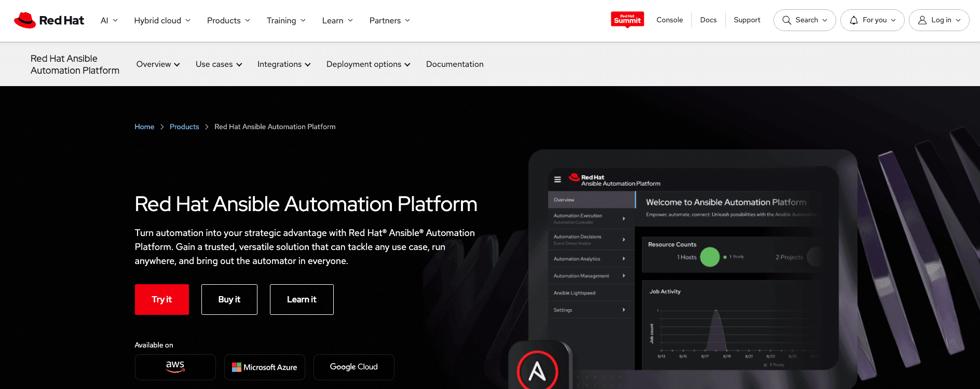Click Red Hat Ansible Automation Platform subnav title

75,64
